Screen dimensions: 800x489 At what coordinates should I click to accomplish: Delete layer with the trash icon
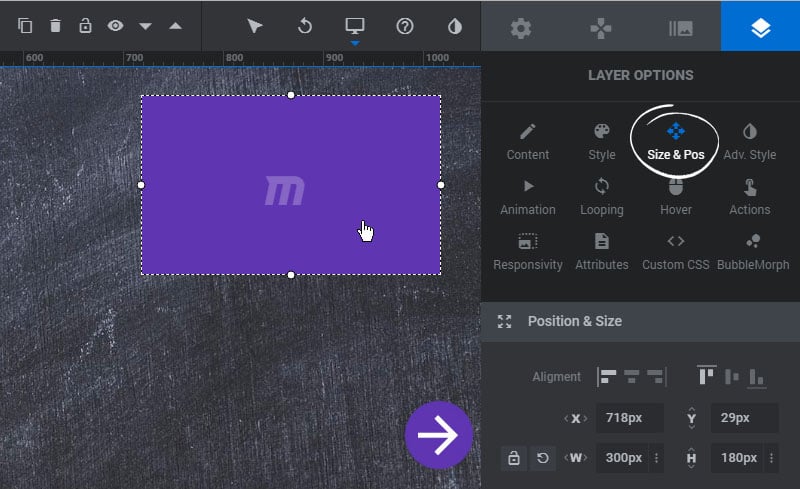pos(55,26)
